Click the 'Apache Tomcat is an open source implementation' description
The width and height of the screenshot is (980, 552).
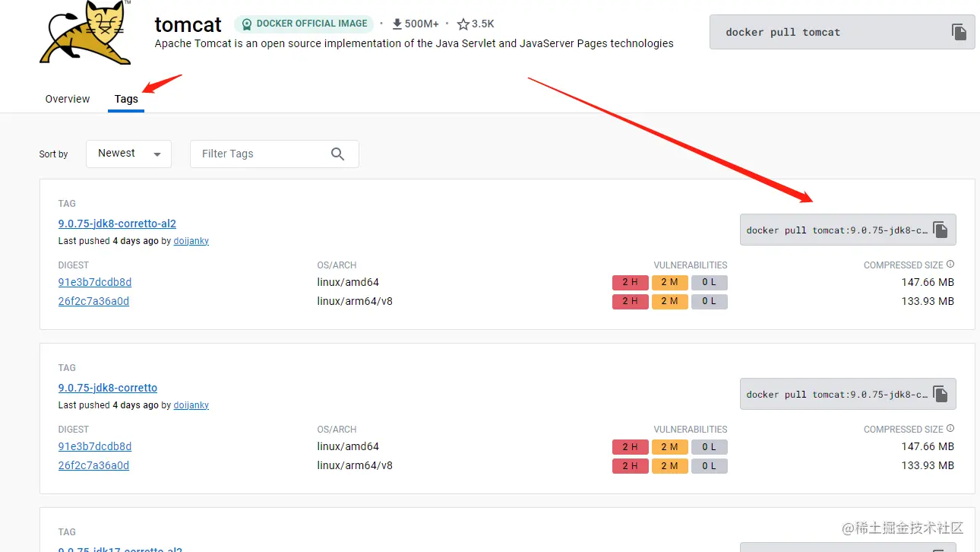[414, 43]
